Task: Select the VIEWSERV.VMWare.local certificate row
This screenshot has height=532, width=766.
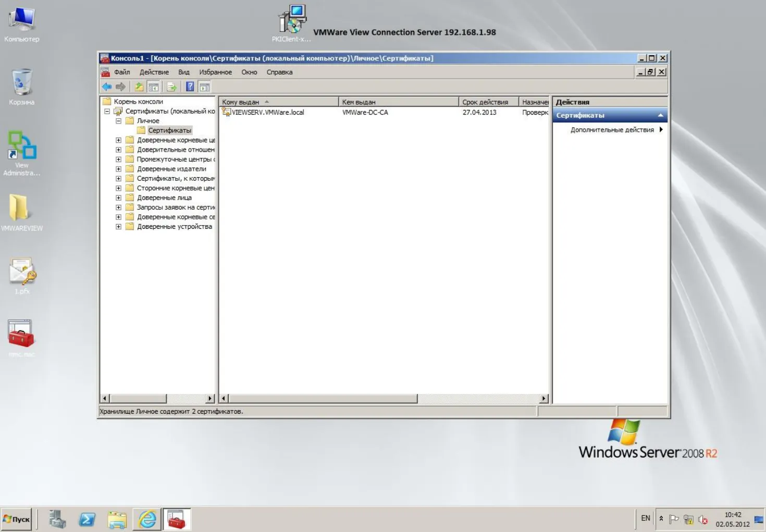Action: coord(385,112)
